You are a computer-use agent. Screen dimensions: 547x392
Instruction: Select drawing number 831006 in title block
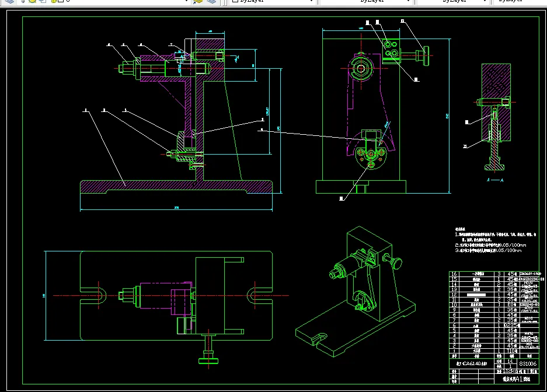coord(528,364)
